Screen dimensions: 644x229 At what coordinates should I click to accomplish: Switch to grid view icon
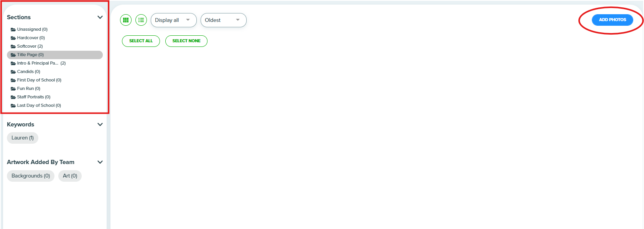[x=126, y=20]
